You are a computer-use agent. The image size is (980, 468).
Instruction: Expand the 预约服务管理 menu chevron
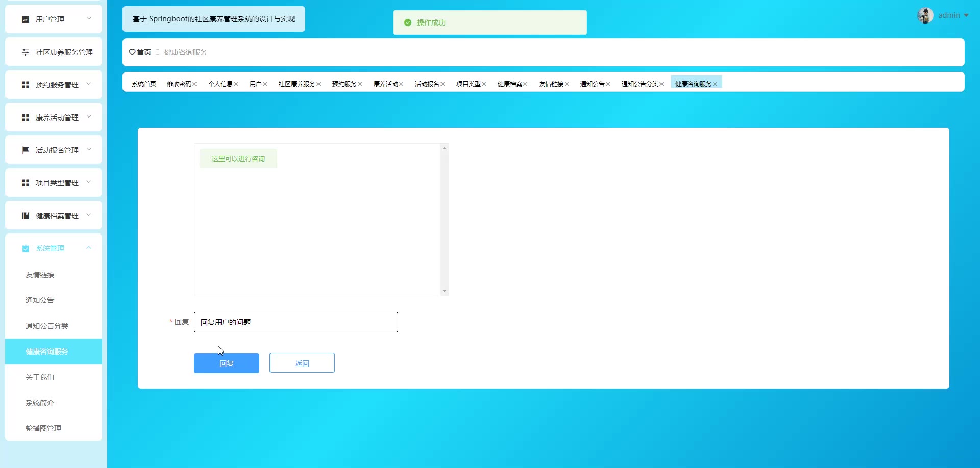coord(89,84)
